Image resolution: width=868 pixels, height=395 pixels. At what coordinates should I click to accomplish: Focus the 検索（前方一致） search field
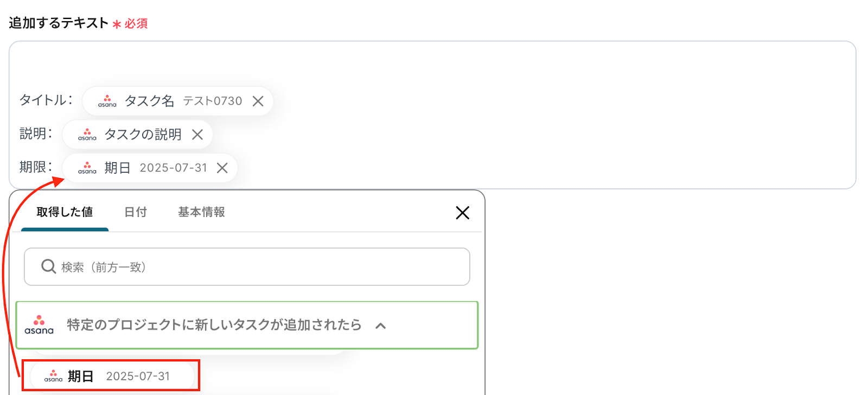260,267
